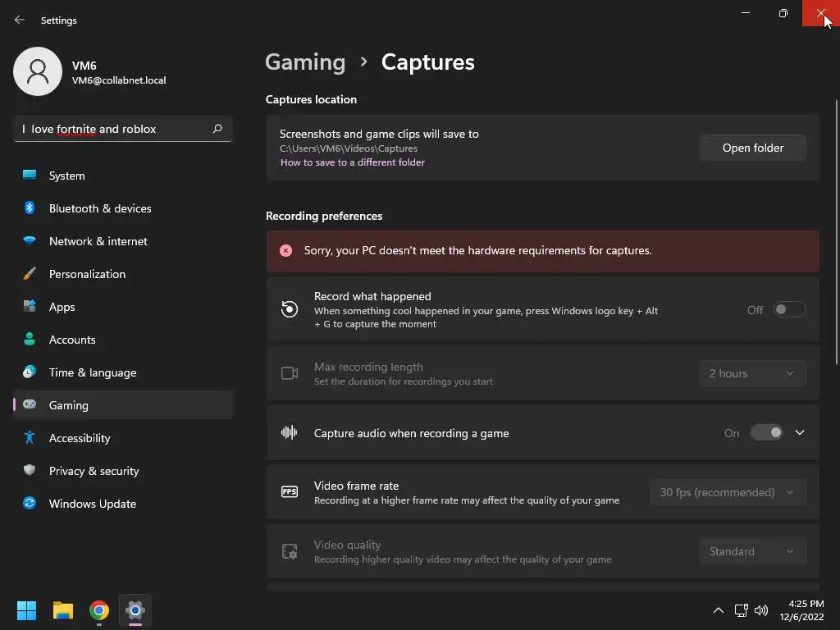This screenshot has width=840, height=630.
Task: Click the VM6 user profile avatar
Action: [x=38, y=71]
